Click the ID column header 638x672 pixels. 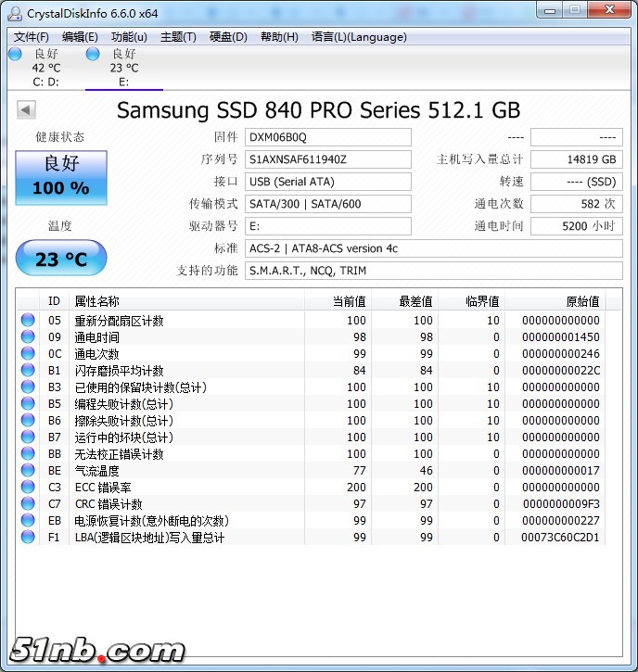point(54,301)
